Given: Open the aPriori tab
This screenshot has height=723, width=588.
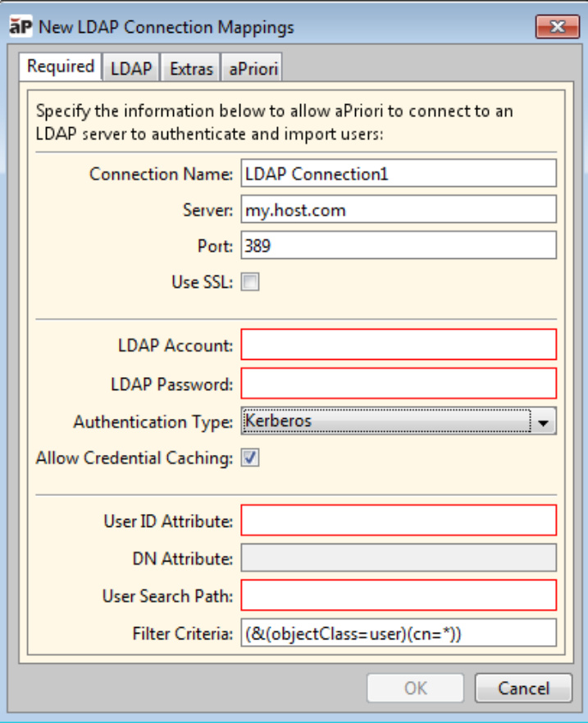Looking at the screenshot, I should coord(254,69).
